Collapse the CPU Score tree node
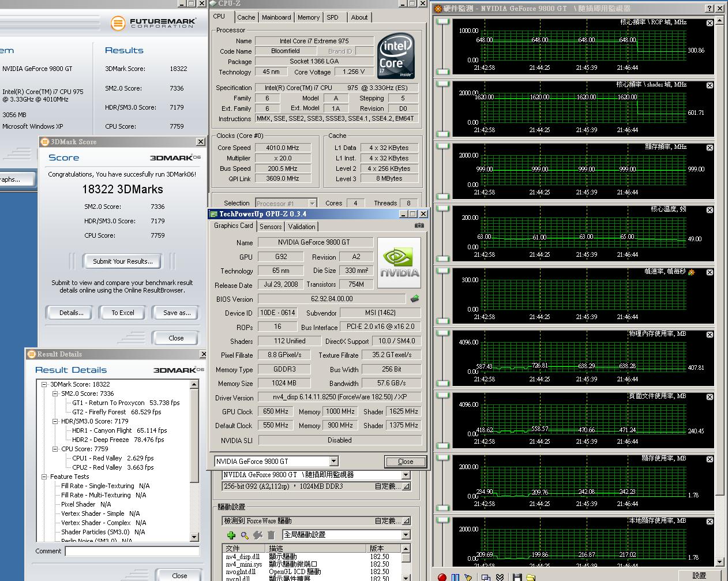The image size is (728, 581). (x=55, y=449)
